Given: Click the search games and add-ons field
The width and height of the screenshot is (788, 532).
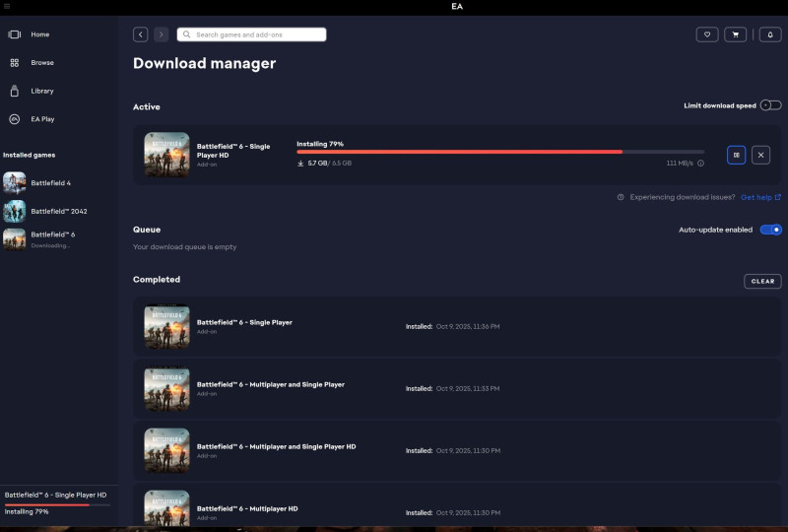Looking at the screenshot, I should click(x=251, y=34).
